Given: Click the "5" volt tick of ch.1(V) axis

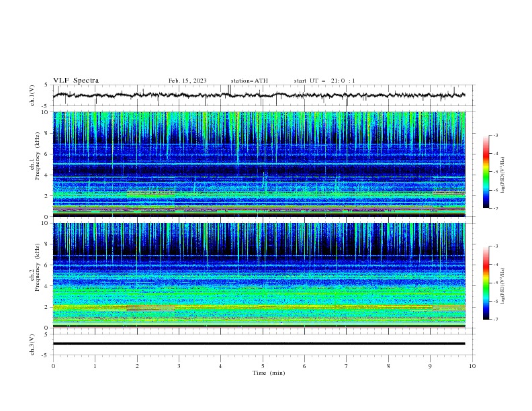Looking at the screenshot, I should [x=46, y=85].
